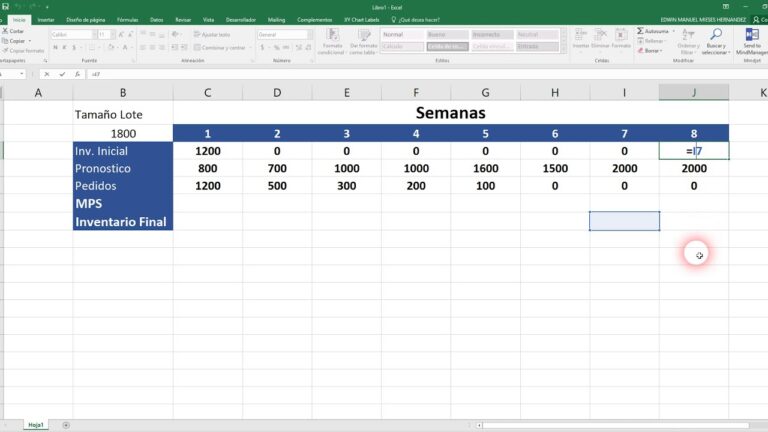Select the Hoja1 sheet tab
Image resolution: width=768 pixels, height=432 pixels.
(x=36, y=425)
